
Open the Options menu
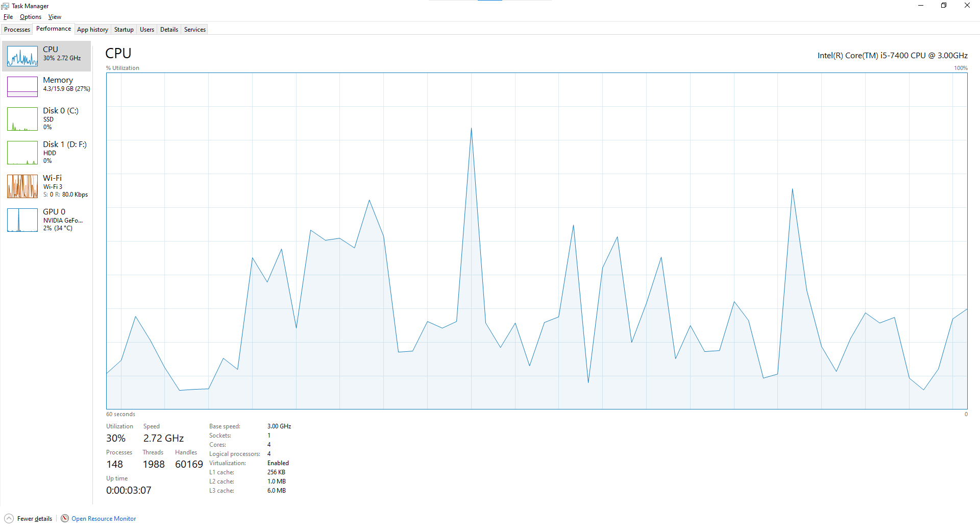click(x=31, y=17)
